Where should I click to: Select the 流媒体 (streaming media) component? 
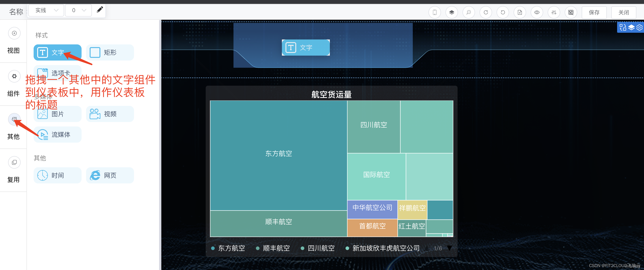[57, 134]
